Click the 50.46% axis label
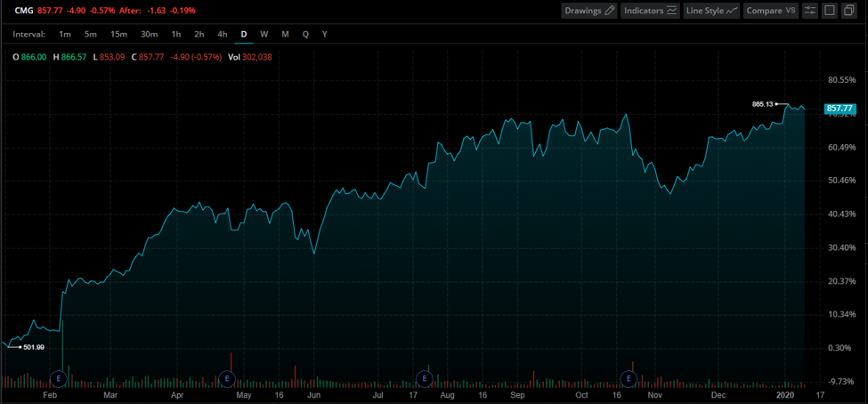 point(841,181)
